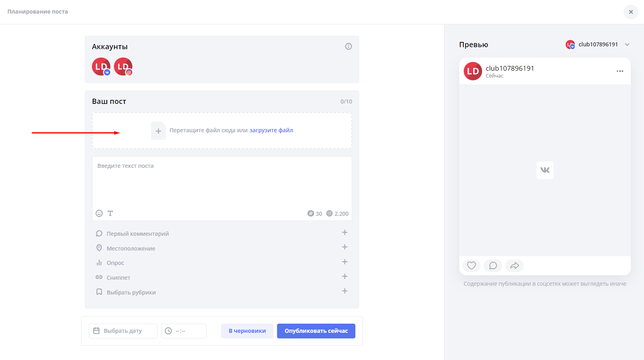This screenshot has height=360, width=644.
Task: Click the first comment speech bubble icon
Action: click(x=99, y=233)
